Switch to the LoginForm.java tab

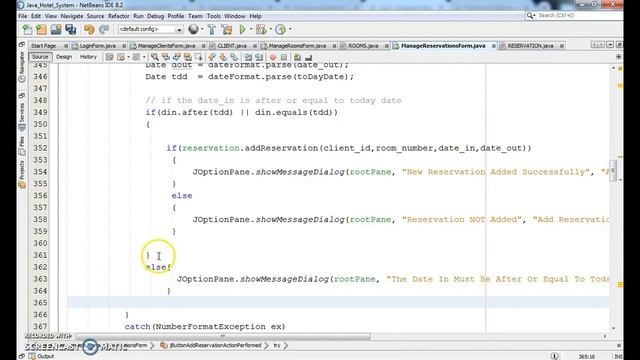pos(98,46)
